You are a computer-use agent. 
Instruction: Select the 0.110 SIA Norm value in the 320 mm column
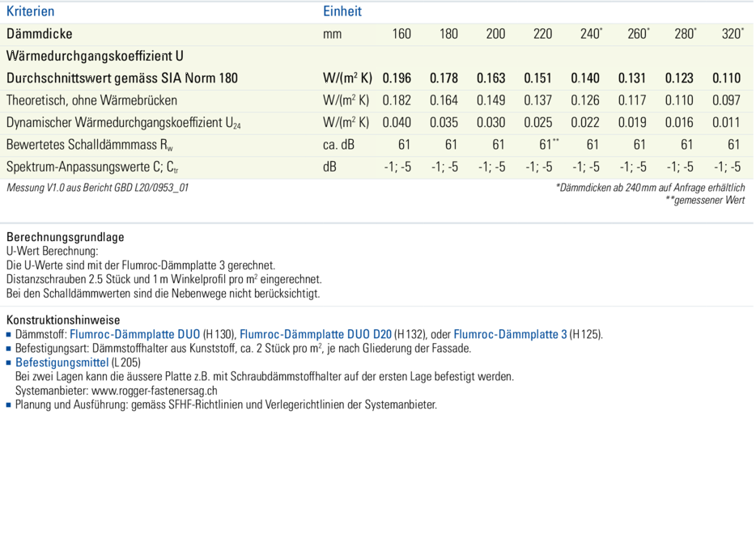(x=726, y=78)
